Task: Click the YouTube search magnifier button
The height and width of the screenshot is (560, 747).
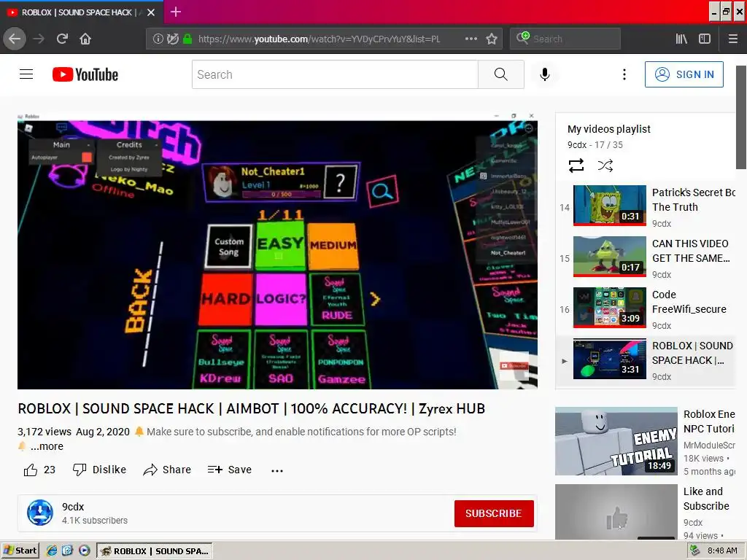Action: point(500,74)
